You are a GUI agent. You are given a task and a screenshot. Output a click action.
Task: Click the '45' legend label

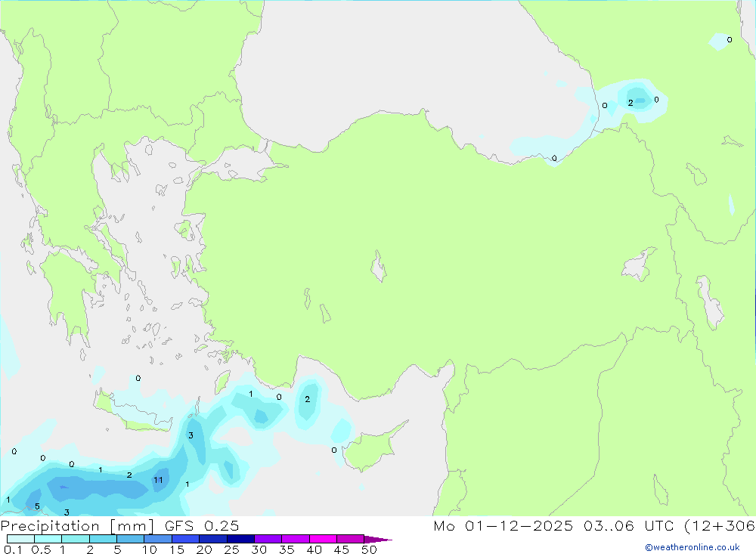click(x=342, y=549)
